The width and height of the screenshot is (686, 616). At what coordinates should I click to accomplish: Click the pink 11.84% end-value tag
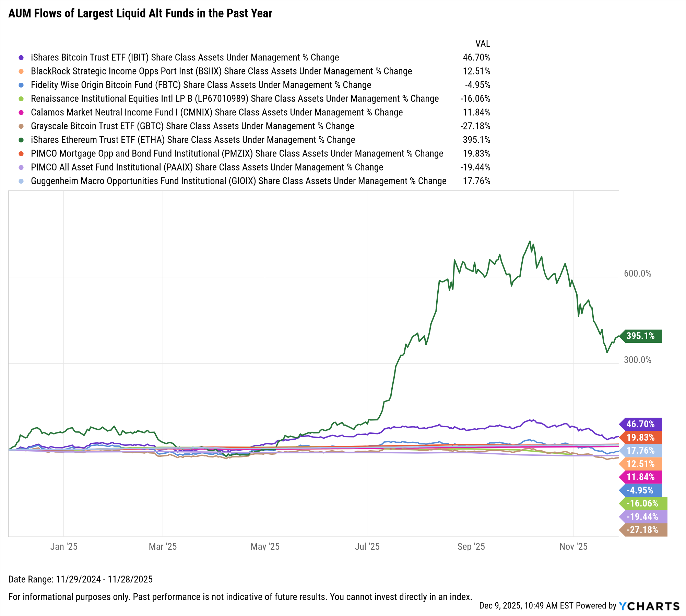coord(641,477)
